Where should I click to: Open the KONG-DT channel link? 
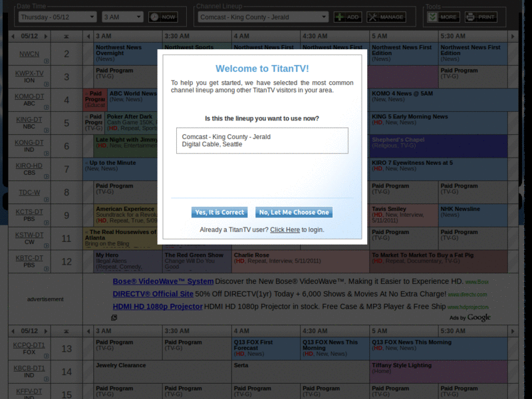coord(29,142)
